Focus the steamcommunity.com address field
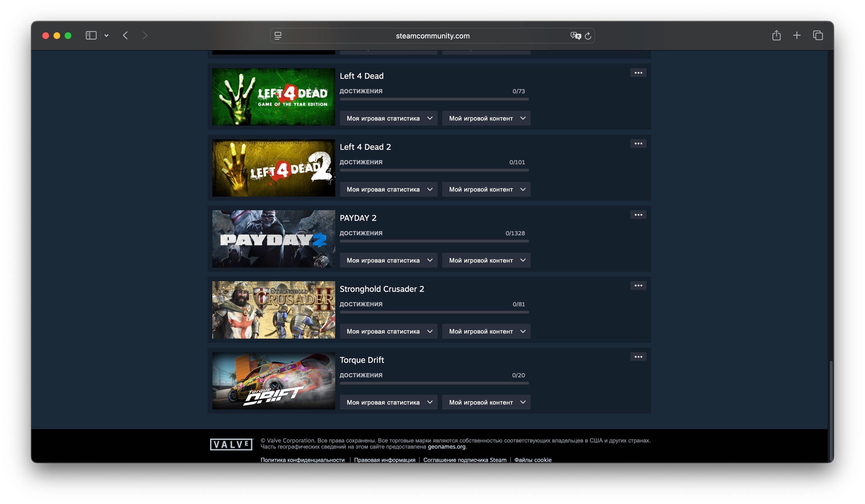The width and height of the screenshot is (865, 504). [x=432, y=36]
